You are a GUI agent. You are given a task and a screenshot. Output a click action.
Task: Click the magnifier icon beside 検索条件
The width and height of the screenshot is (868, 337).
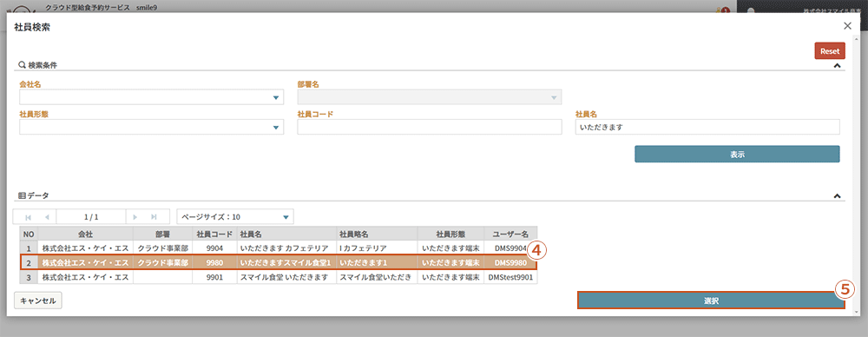pyautogui.click(x=23, y=65)
